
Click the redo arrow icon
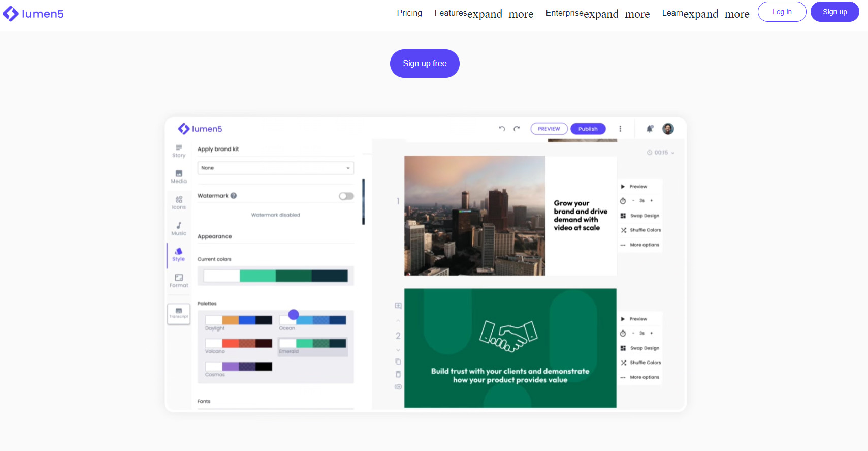[517, 129]
